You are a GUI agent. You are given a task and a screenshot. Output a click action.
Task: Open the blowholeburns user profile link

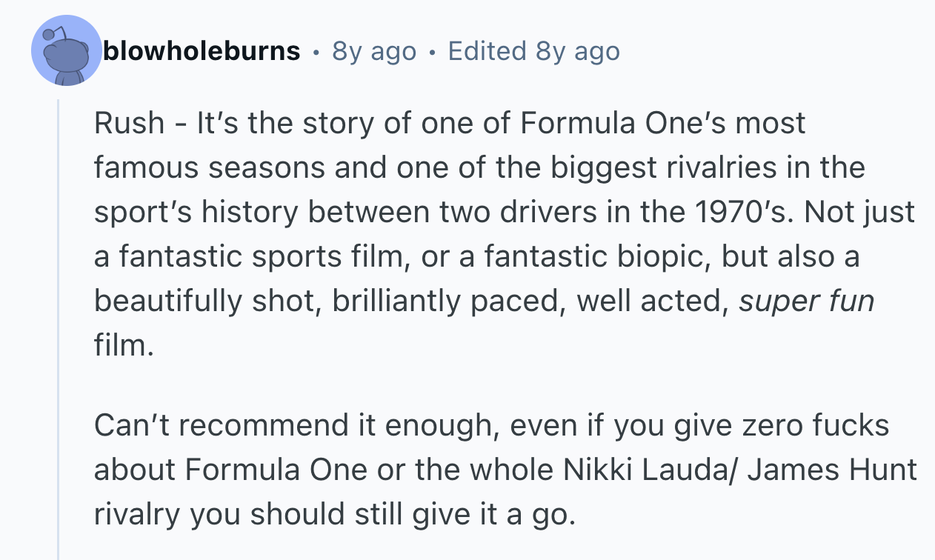point(202,51)
